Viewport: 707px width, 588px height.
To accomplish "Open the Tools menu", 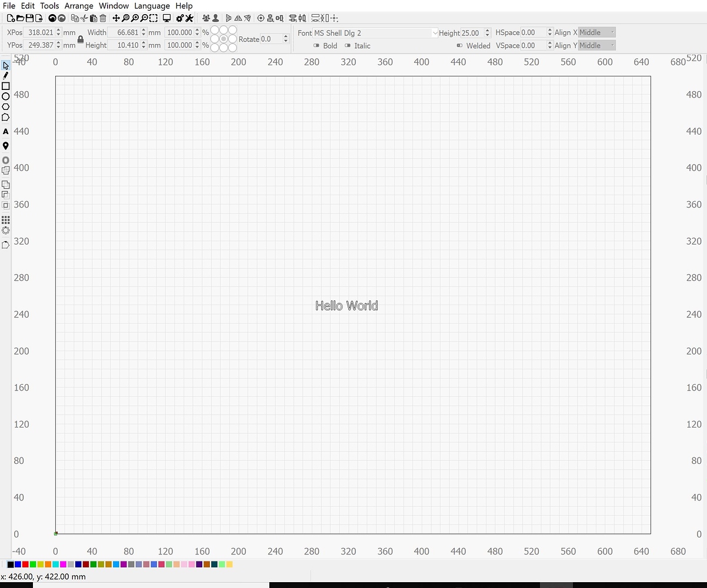I will pyautogui.click(x=49, y=6).
